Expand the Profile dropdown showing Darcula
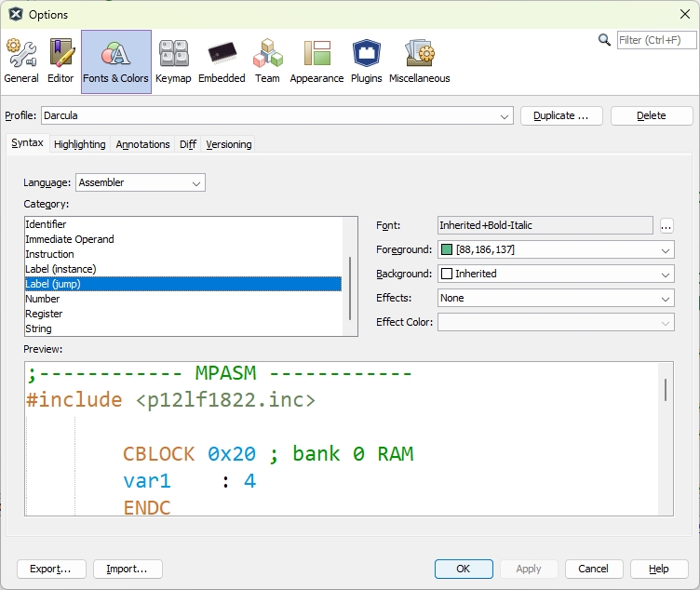 (277, 115)
